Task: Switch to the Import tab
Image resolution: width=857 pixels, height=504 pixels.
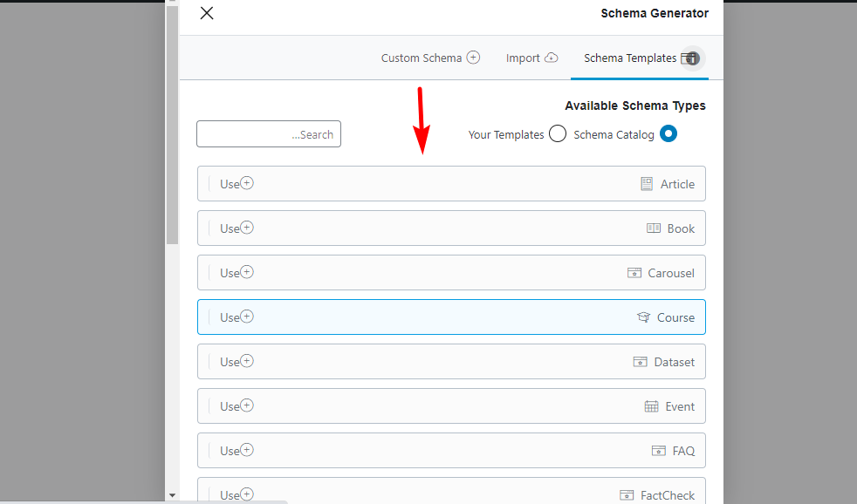Action: click(531, 58)
